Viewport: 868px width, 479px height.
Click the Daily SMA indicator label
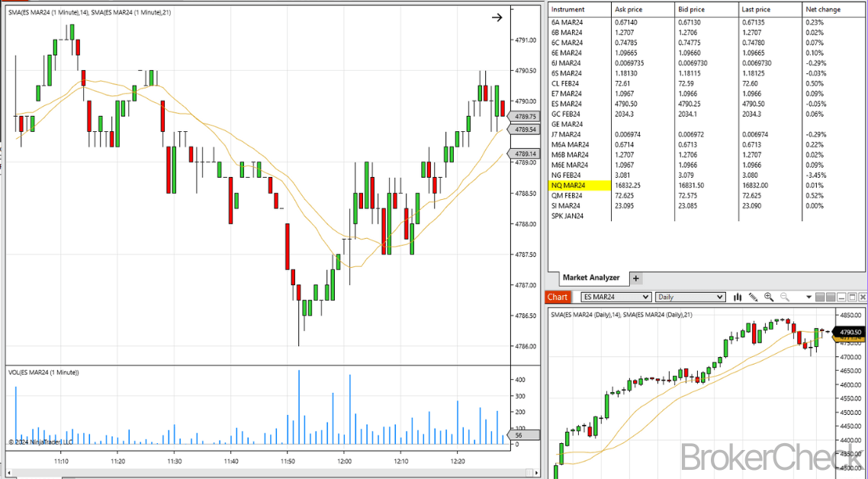[621, 314]
